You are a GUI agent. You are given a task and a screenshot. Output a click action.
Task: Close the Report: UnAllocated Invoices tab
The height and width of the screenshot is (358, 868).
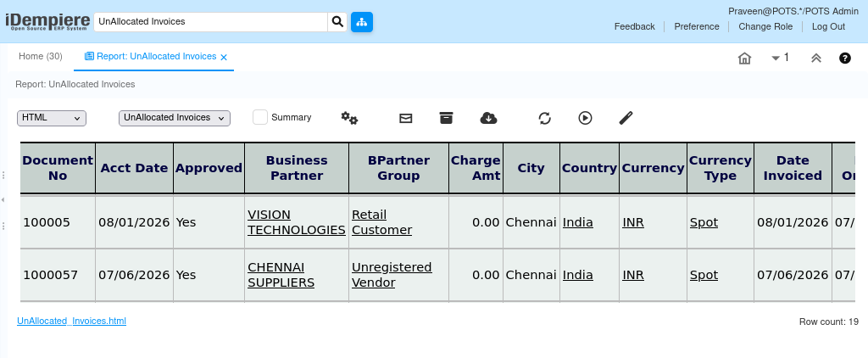point(224,57)
